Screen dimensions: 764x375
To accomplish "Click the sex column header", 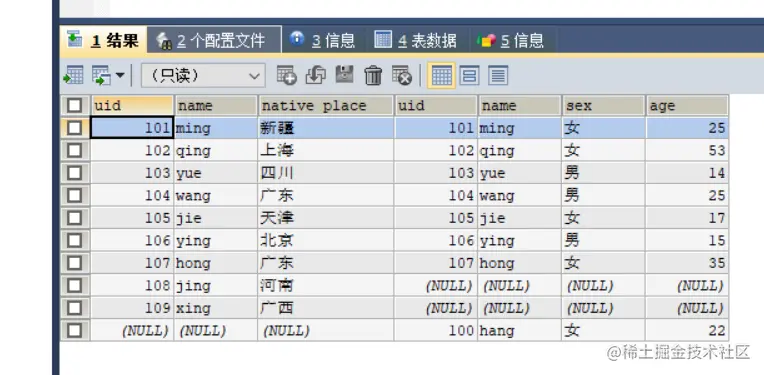I will click(603, 106).
